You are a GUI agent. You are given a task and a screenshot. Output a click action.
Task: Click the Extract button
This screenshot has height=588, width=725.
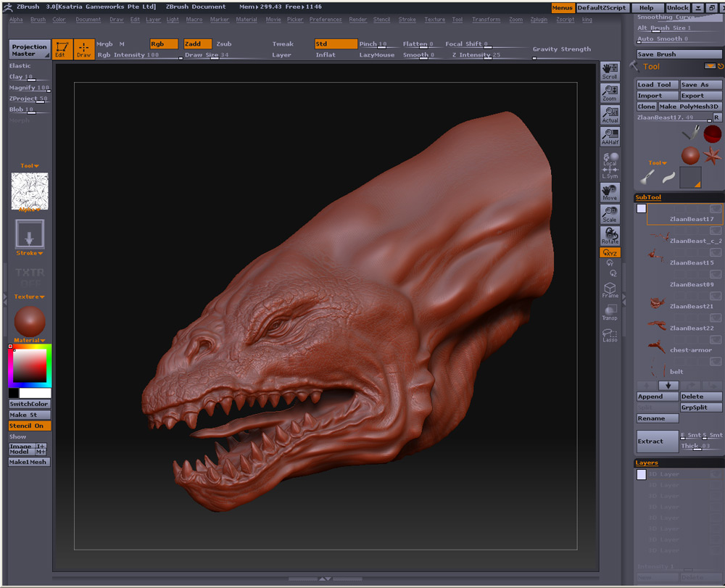[658, 441]
